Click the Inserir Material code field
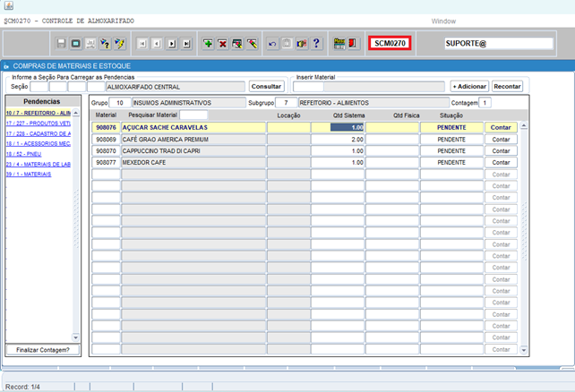The width and height of the screenshot is (575, 392). pos(308,87)
